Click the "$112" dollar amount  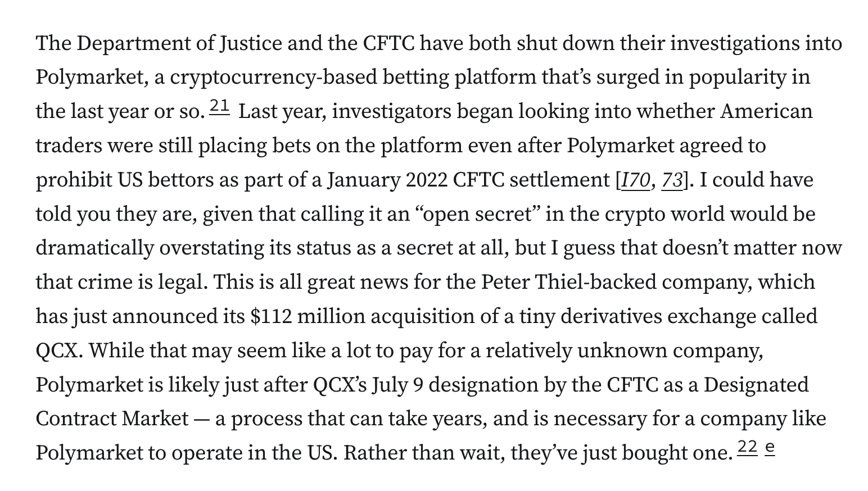click(272, 317)
